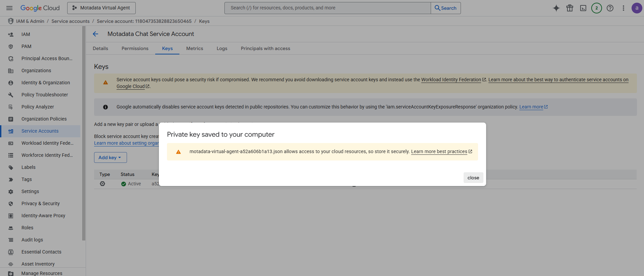The height and width of the screenshot is (276, 644).
Task: Close the private key saved dialog
Action: pyautogui.click(x=473, y=178)
